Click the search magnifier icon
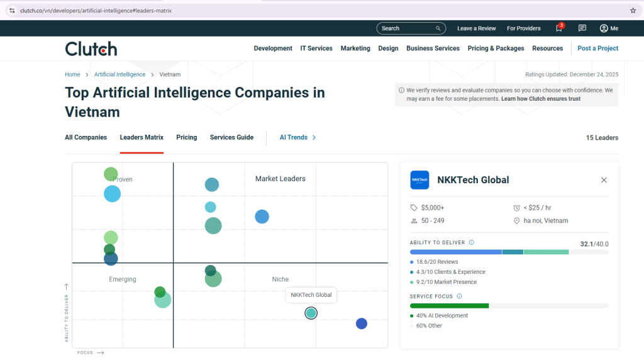 pyautogui.click(x=438, y=28)
